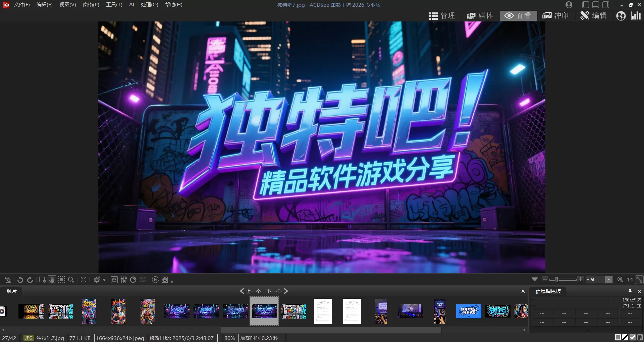Fit image to window arrow icon
Viewport: 644px width, 342px height.
coord(639,279)
